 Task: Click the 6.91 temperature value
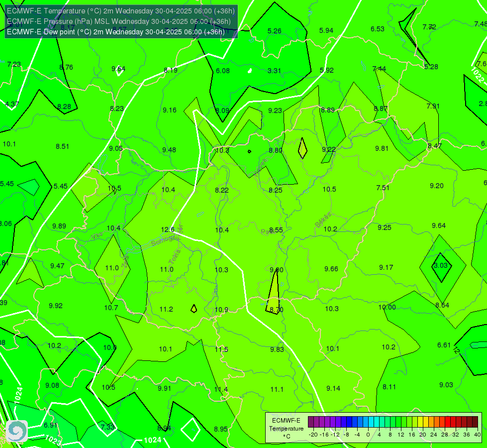tap(51, 425)
